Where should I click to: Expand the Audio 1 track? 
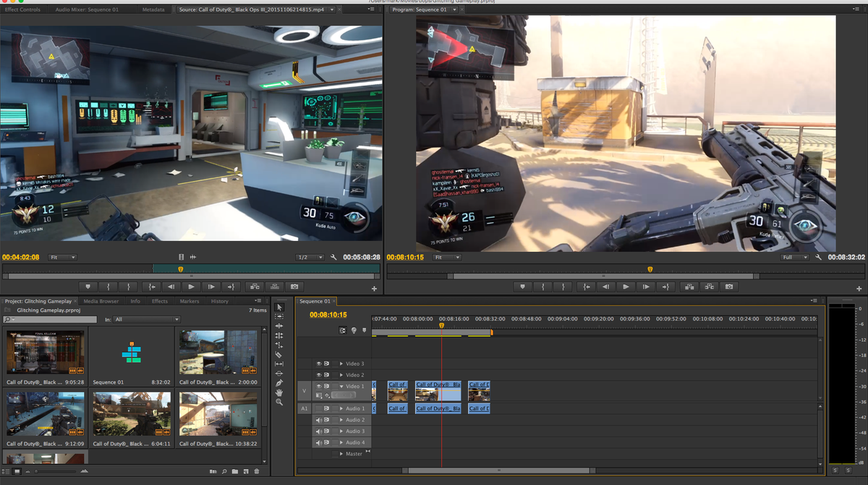click(341, 408)
